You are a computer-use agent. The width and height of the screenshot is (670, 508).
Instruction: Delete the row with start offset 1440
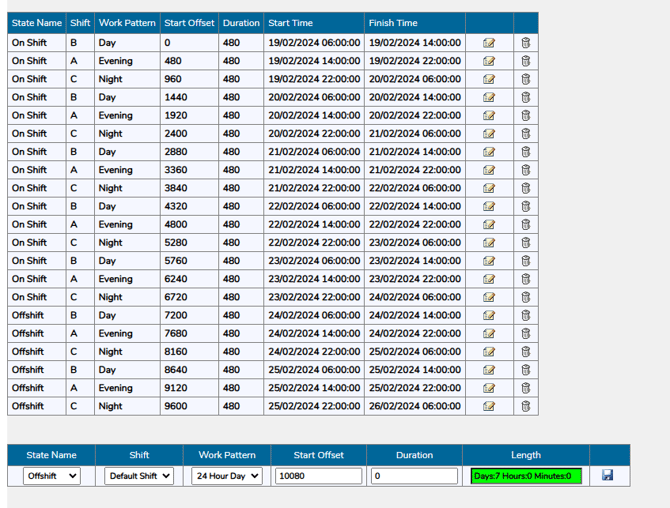(526, 97)
